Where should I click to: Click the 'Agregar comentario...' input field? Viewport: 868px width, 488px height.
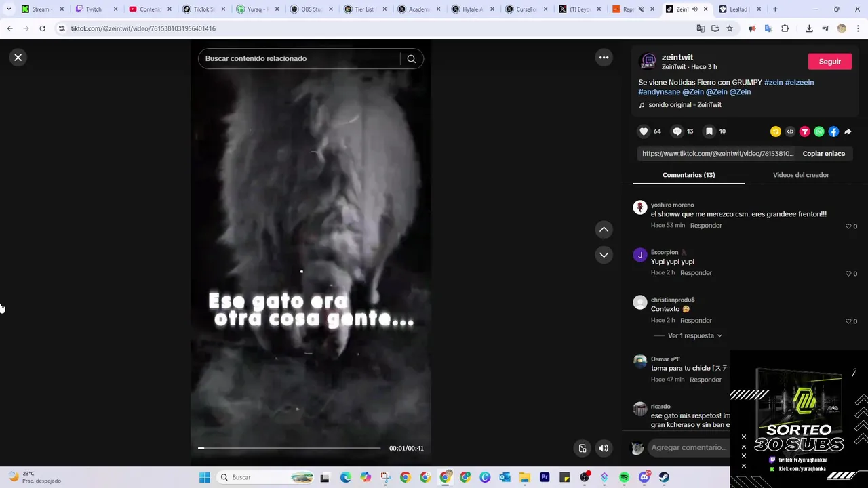point(689,447)
